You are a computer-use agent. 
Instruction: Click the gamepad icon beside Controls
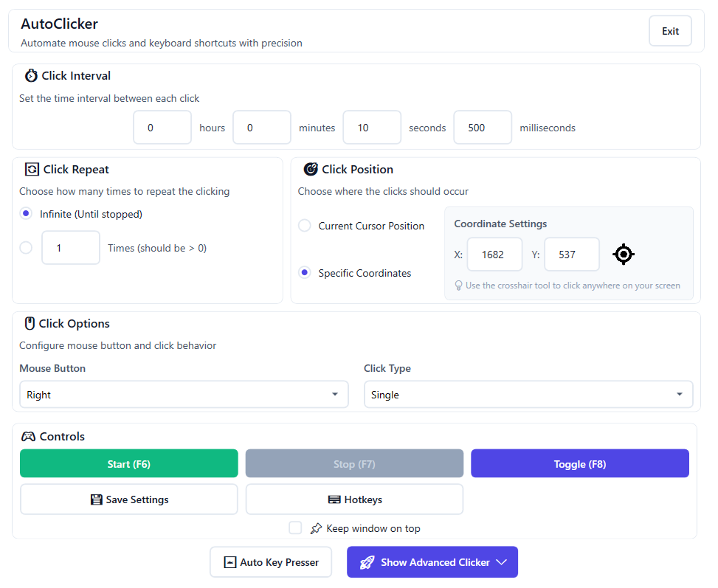28,436
